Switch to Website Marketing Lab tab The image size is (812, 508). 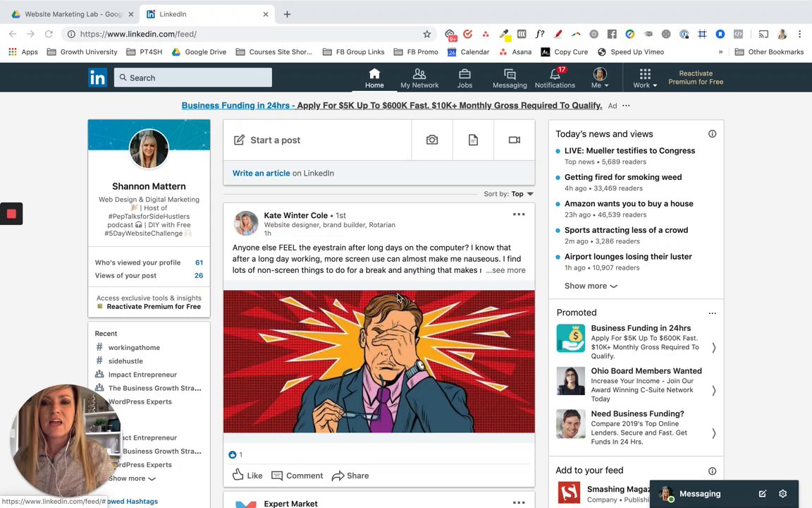click(x=71, y=14)
